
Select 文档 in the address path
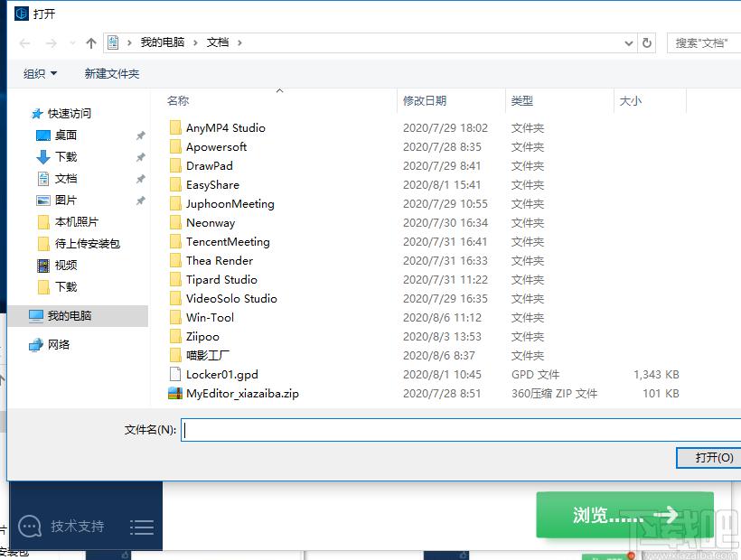pos(218,42)
